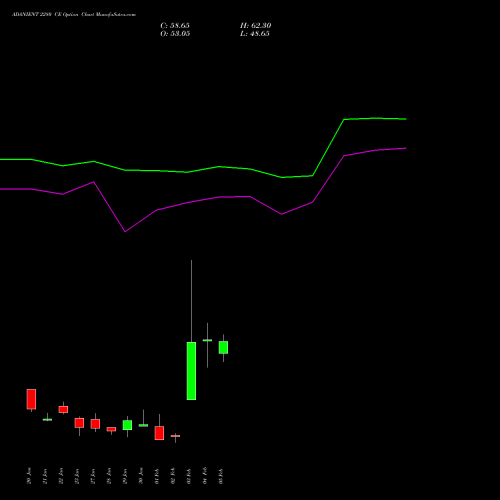Screen dimensions: 500x500
Task: Select the 23 Jan date label
Action: tap(77, 476)
